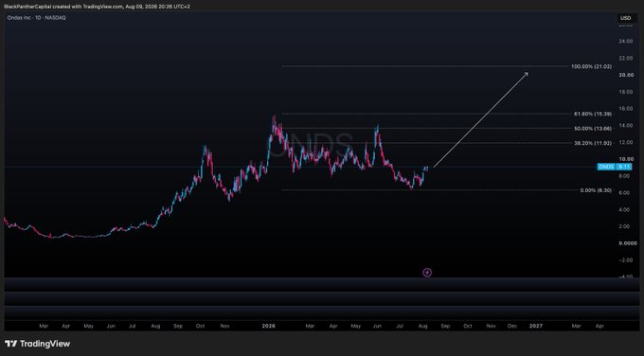644x356 pixels.
Task: Click the Dec label on time axis
Action: tap(512, 326)
